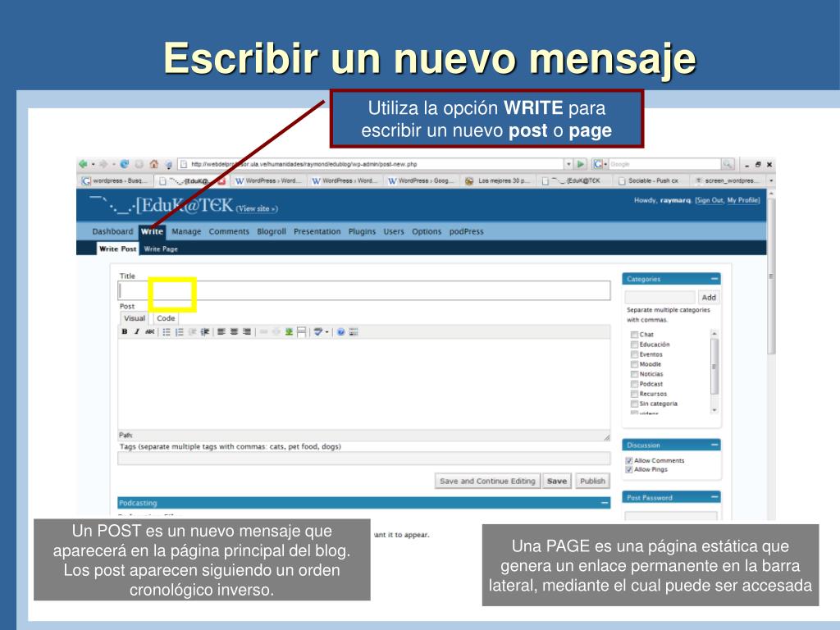Screen dimensions: 840x630
Task: Open the search engine dropdown arrow
Action: click(606, 164)
